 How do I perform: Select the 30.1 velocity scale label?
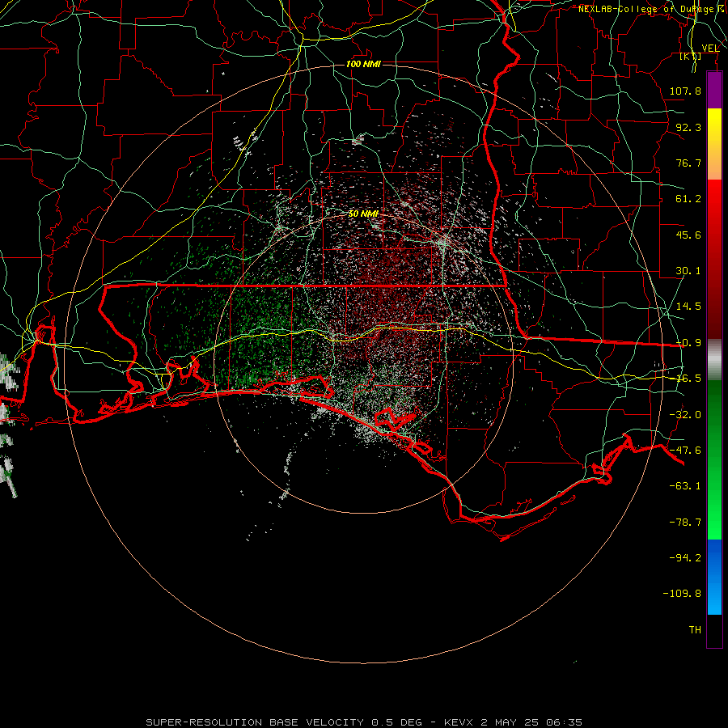click(x=688, y=271)
